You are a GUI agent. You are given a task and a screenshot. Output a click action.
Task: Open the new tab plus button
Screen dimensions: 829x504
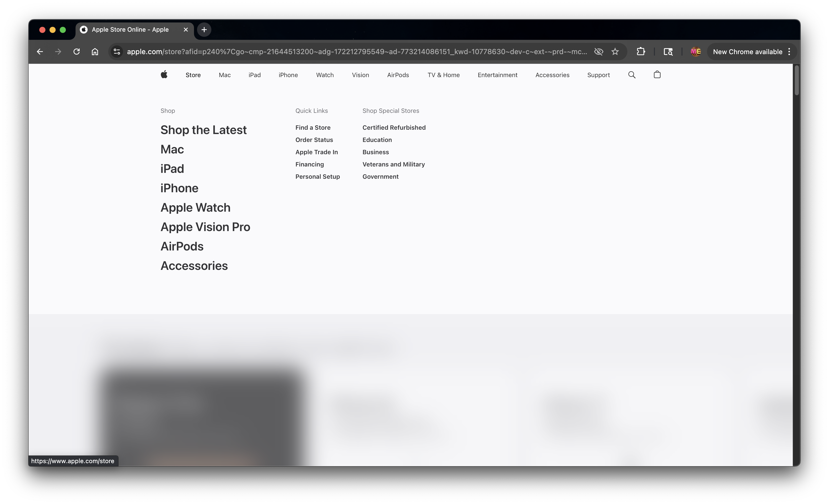click(x=204, y=30)
